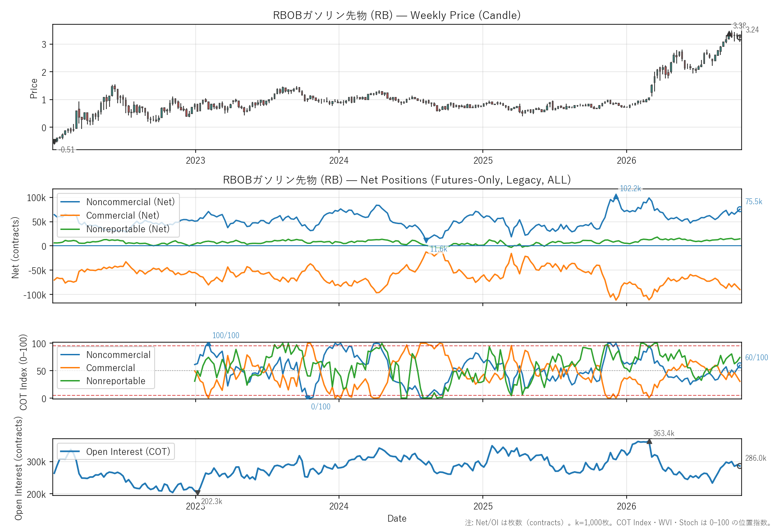779x532 pixels.
Task: Click the 2026 label on the bottom axis
Action: [626, 506]
